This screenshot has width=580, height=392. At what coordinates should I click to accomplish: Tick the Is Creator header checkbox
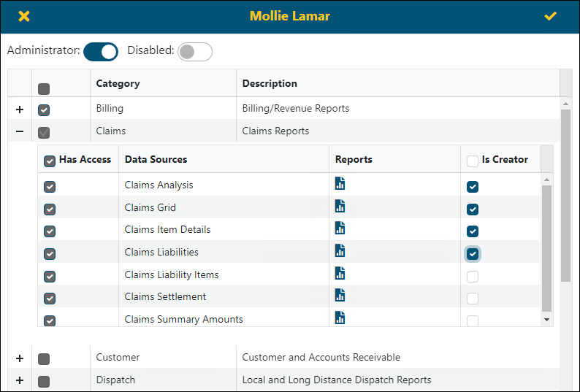[473, 161]
